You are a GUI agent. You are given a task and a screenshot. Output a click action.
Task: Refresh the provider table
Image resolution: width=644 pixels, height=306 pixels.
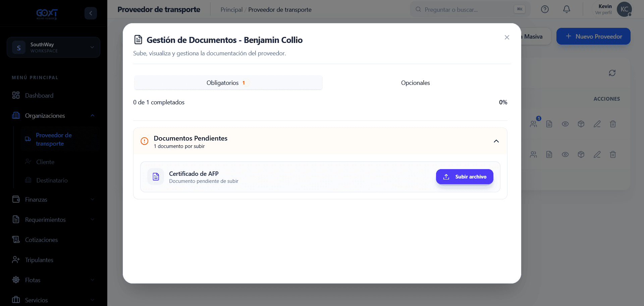[612, 73]
